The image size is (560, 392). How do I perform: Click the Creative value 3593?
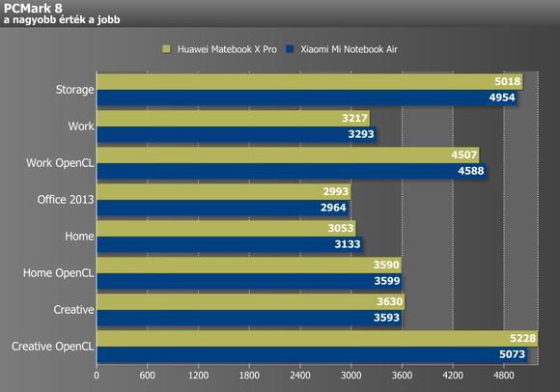click(386, 318)
